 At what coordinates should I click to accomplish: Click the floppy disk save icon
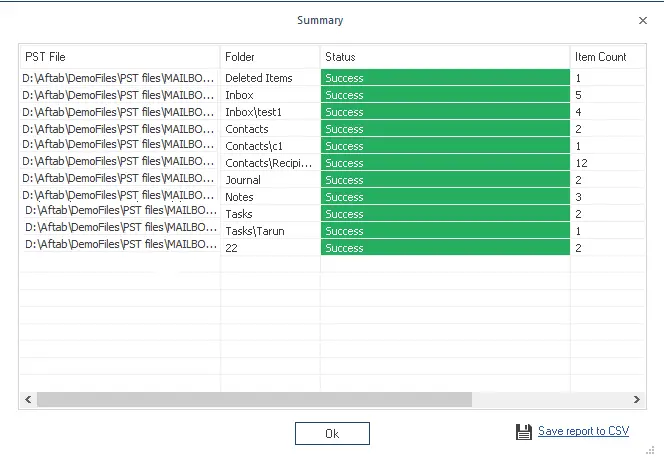(524, 432)
